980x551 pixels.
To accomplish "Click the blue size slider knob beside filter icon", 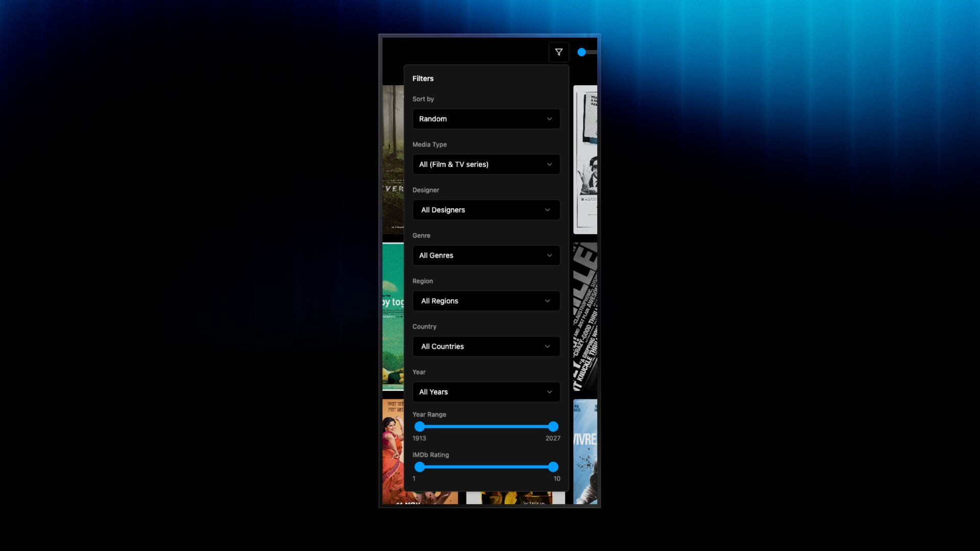I will tap(581, 52).
